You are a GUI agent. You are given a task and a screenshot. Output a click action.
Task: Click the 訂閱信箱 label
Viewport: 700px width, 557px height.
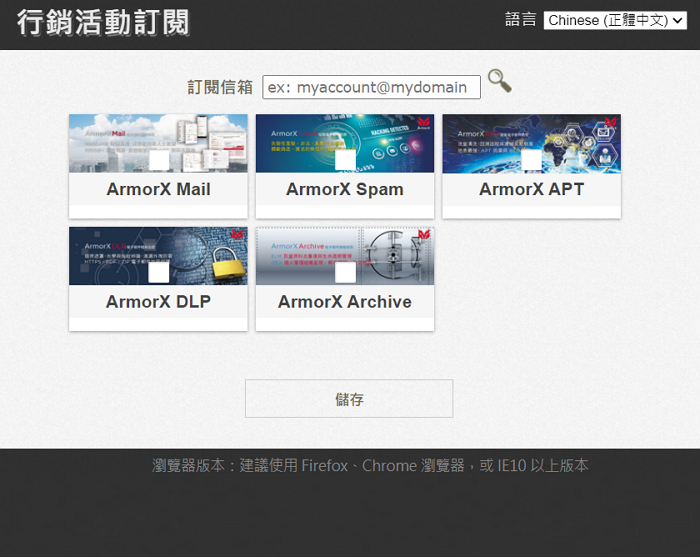pos(220,87)
